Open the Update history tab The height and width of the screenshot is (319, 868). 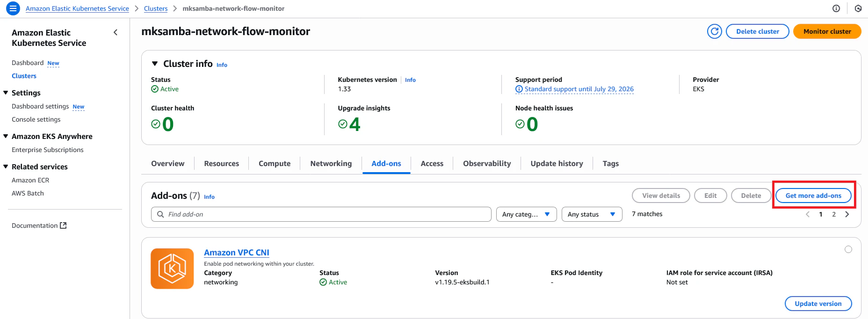click(557, 163)
